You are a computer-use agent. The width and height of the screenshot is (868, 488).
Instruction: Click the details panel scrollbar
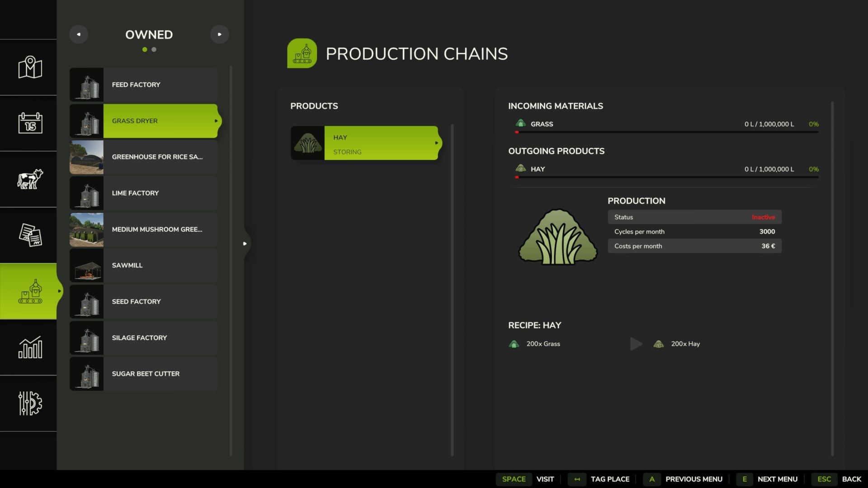832,279
